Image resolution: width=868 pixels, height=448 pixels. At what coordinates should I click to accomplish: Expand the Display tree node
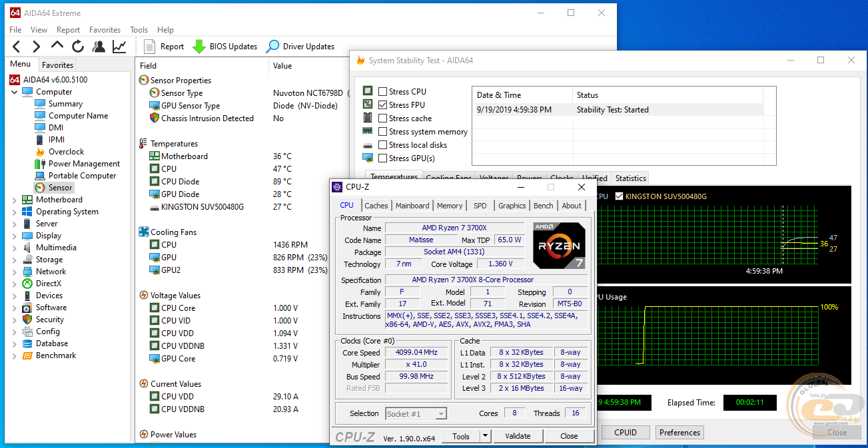[x=15, y=236]
